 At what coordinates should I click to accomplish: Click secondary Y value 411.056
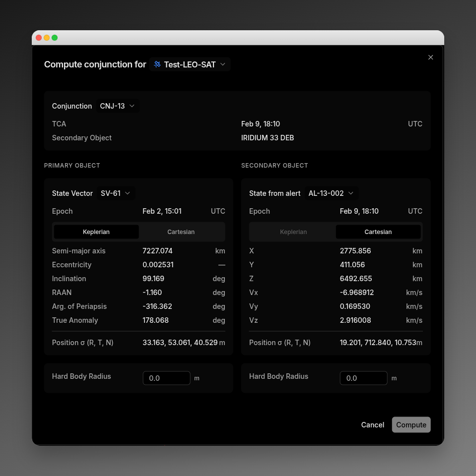352,265
